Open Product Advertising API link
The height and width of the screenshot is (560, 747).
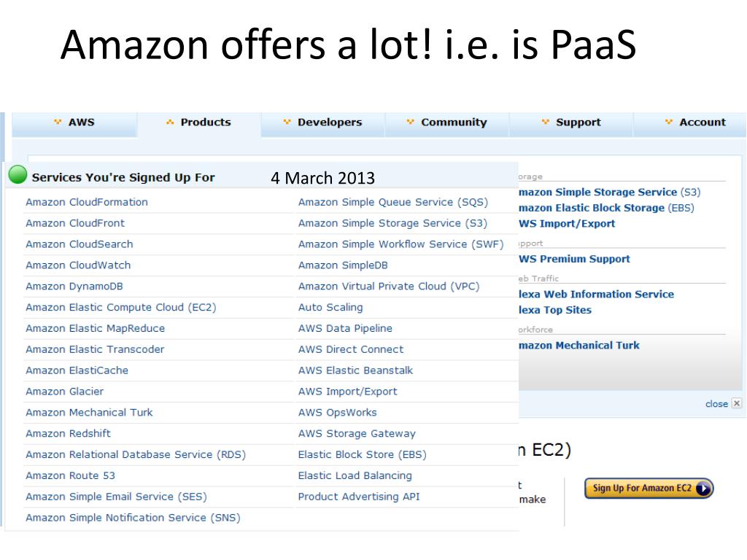pos(359,496)
